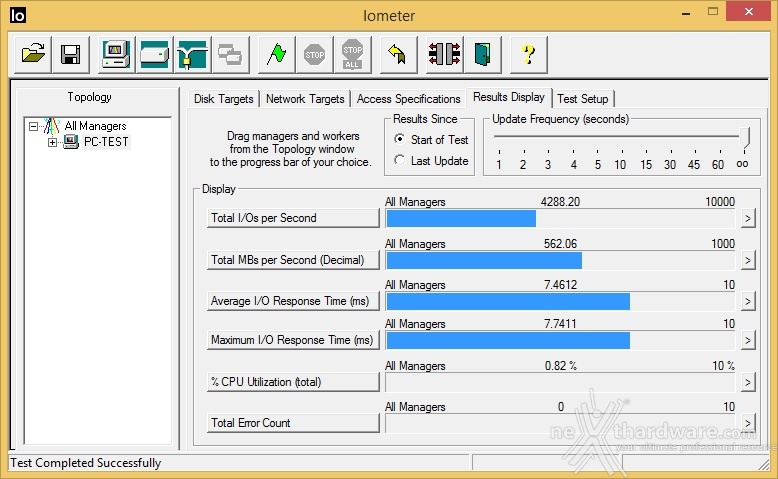Select Start of Test radio button
This screenshot has height=479, width=778.
pyautogui.click(x=399, y=139)
